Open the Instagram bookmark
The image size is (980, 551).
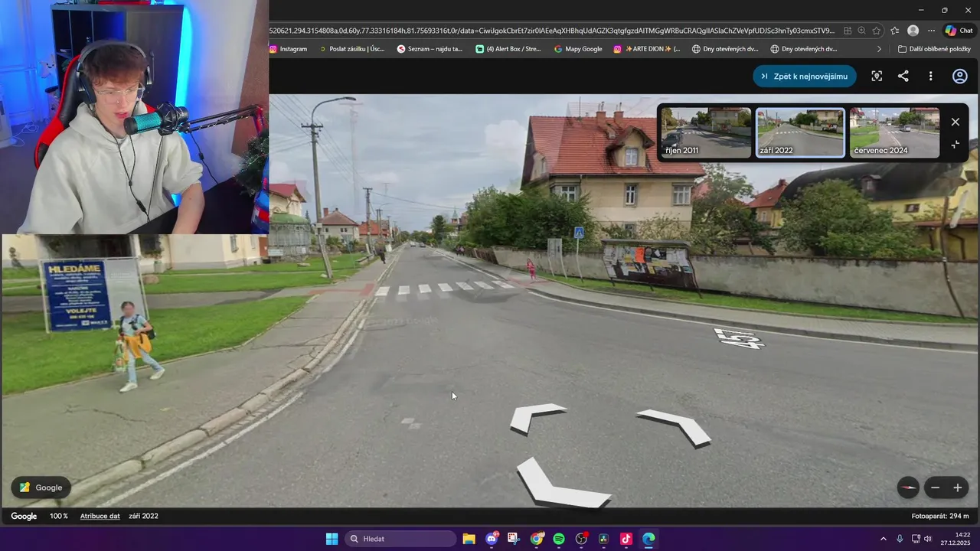(288, 49)
